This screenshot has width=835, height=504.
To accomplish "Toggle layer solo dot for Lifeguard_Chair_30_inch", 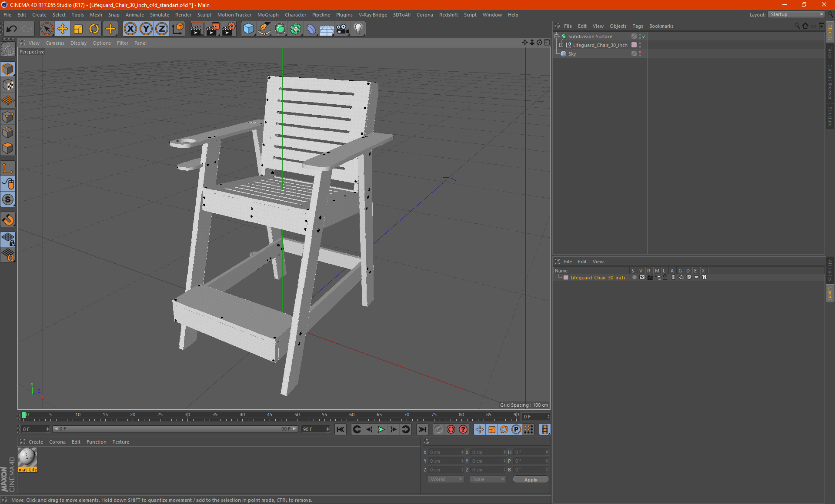I will pos(634,277).
